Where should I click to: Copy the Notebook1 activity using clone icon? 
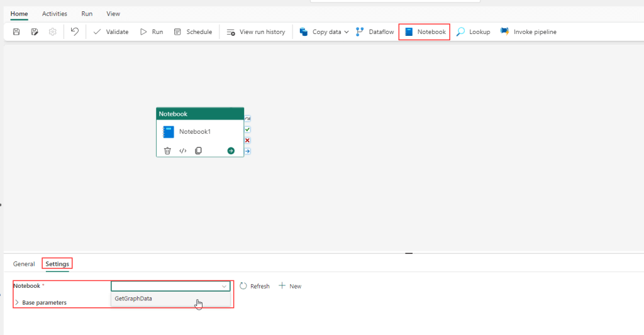pos(198,151)
